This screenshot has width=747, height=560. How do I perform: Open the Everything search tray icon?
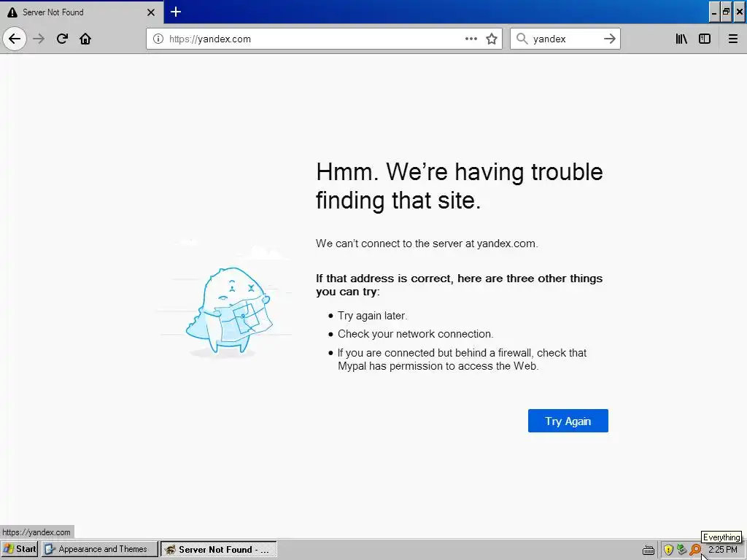(x=695, y=550)
